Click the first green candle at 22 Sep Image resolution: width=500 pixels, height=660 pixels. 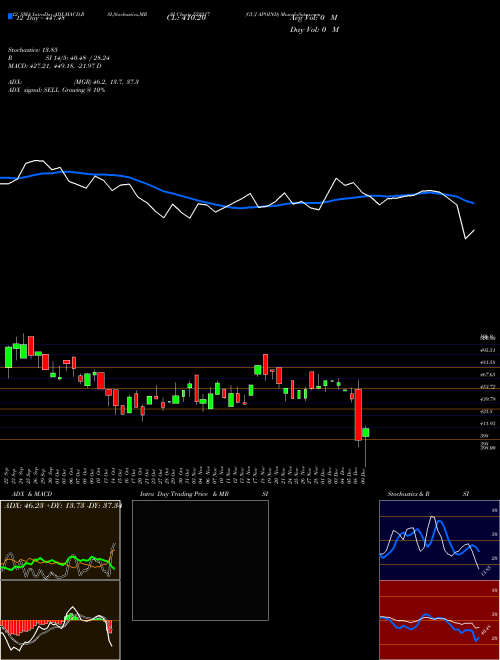click(8, 357)
